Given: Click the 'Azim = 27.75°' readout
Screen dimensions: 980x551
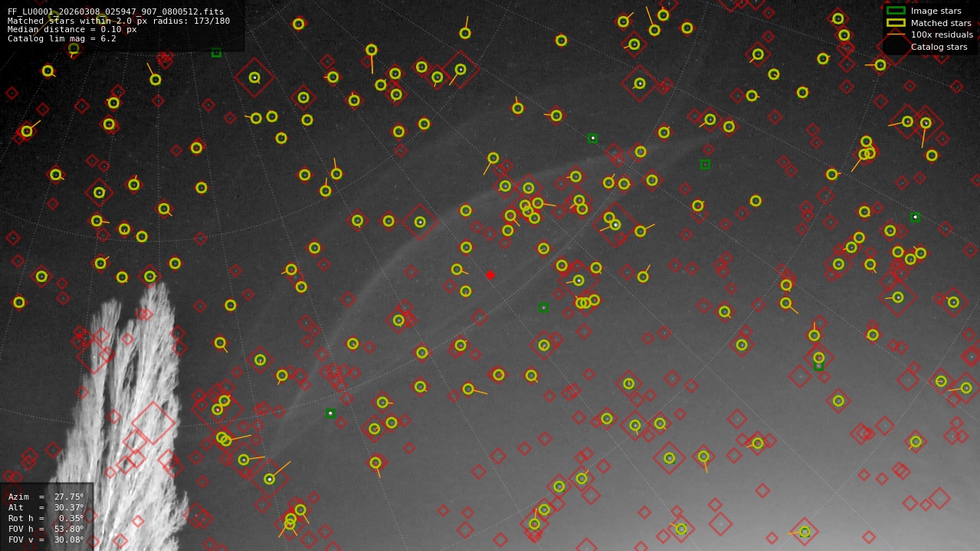Looking at the screenshot, I should pyautogui.click(x=46, y=497).
